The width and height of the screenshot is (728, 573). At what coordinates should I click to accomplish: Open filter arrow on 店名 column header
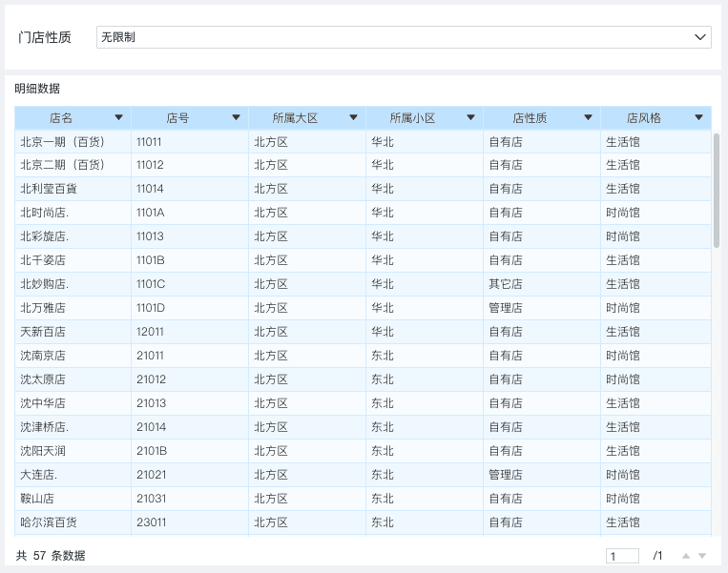coord(119,118)
